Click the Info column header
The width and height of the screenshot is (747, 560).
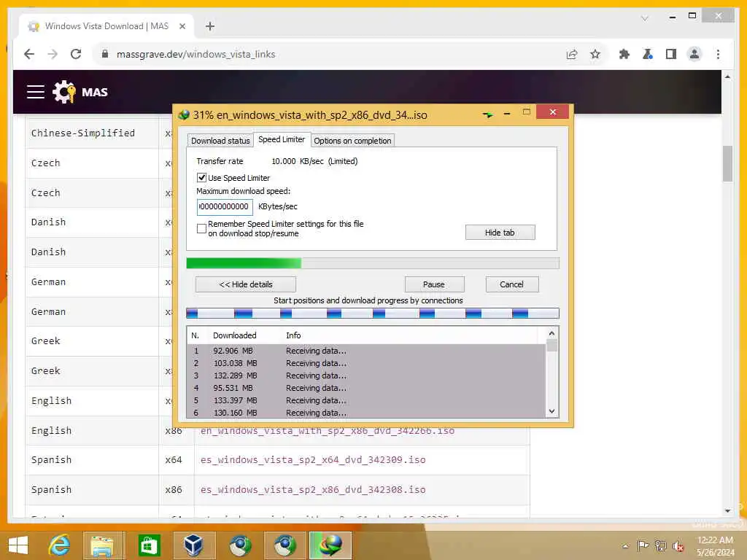(293, 335)
